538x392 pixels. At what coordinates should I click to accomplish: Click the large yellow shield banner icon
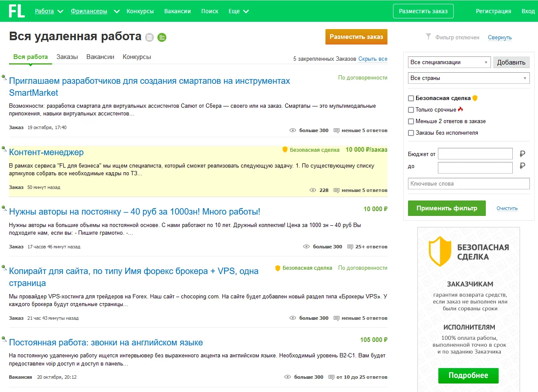(439, 251)
